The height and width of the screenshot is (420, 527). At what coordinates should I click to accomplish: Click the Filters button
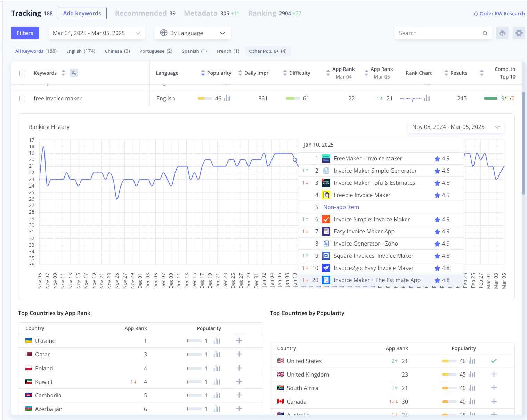(x=25, y=33)
